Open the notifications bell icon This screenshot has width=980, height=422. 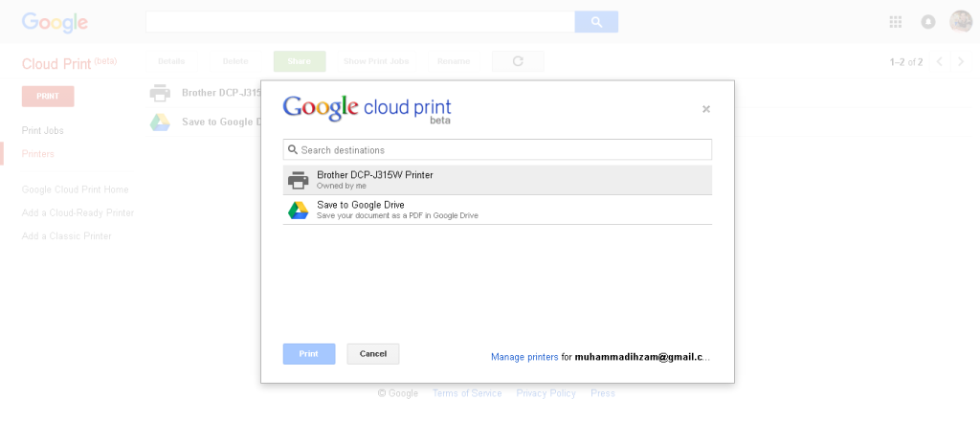[x=928, y=22]
